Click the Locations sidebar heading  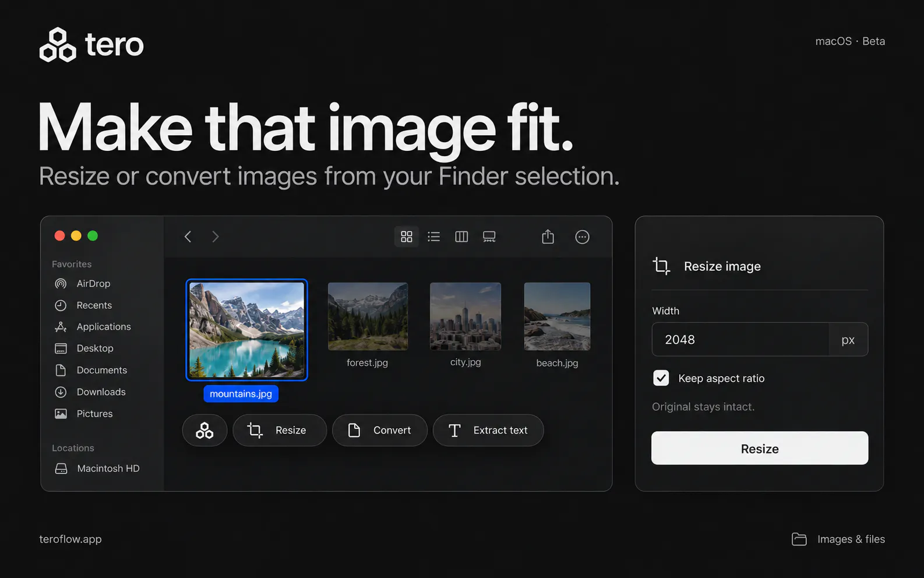[73, 448]
